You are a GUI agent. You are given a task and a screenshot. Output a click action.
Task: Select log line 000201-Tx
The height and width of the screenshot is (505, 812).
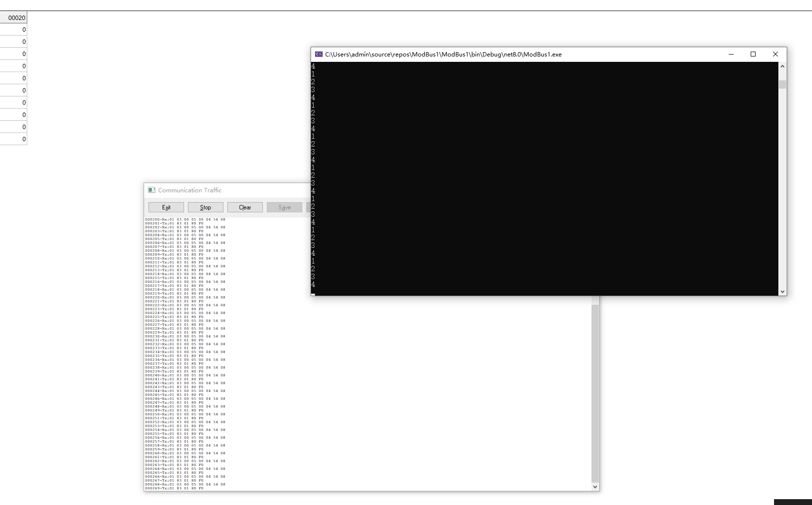(174, 224)
